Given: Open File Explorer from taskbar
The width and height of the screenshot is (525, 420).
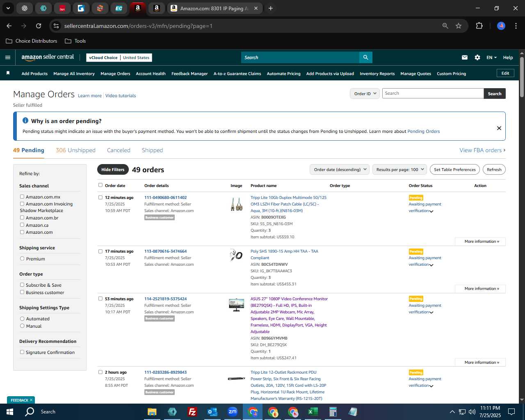Looking at the screenshot, I should coord(152,412).
